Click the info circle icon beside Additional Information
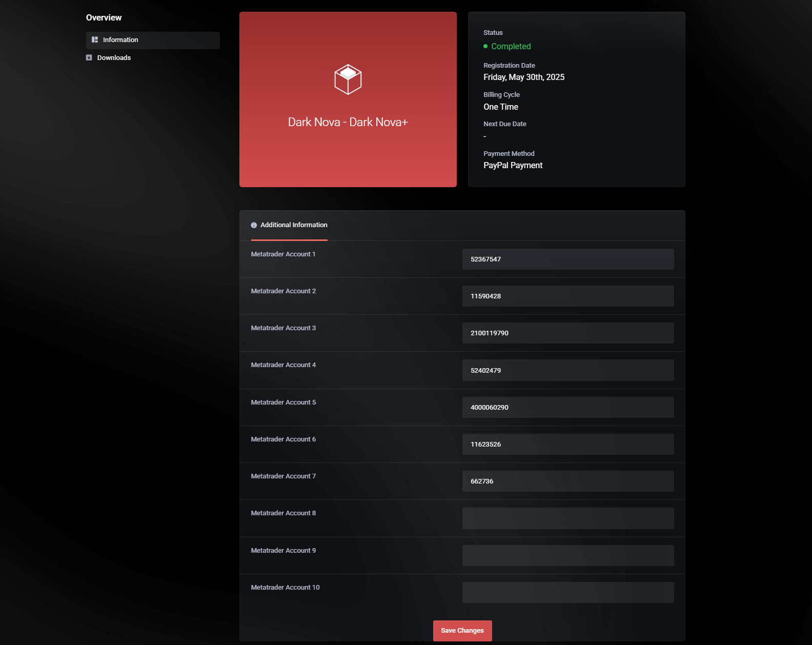Image resolution: width=812 pixels, height=645 pixels. pyautogui.click(x=254, y=225)
